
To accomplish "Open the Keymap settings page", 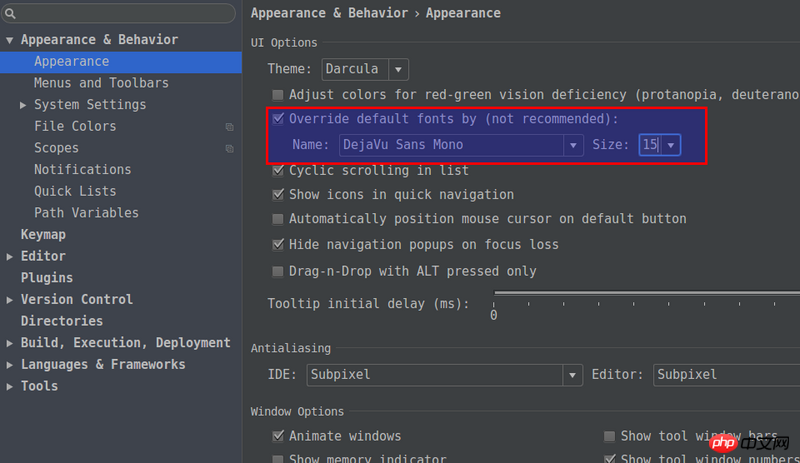I will pyautogui.click(x=43, y=234).
